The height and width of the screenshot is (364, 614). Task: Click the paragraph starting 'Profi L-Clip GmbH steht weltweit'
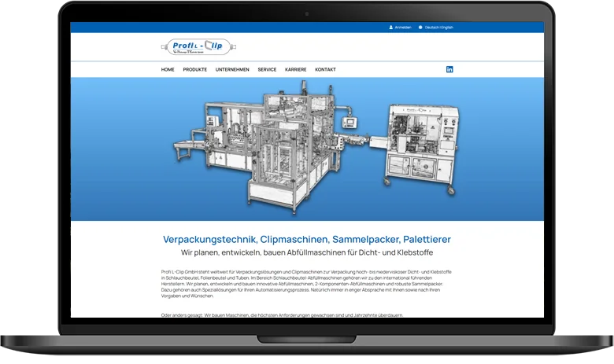coord(306,284)
